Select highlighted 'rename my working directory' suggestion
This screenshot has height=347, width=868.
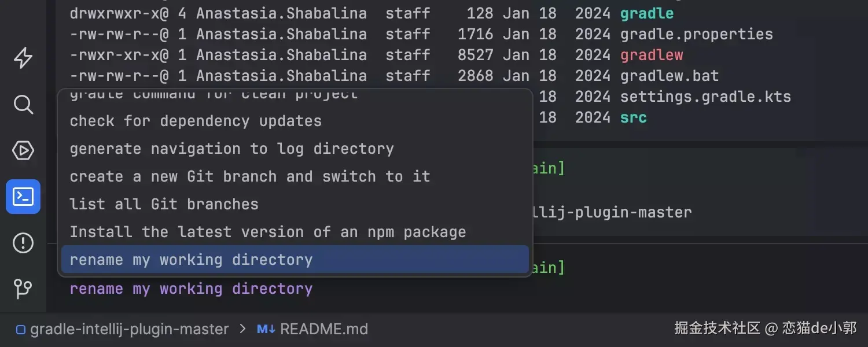pos(191,260)
